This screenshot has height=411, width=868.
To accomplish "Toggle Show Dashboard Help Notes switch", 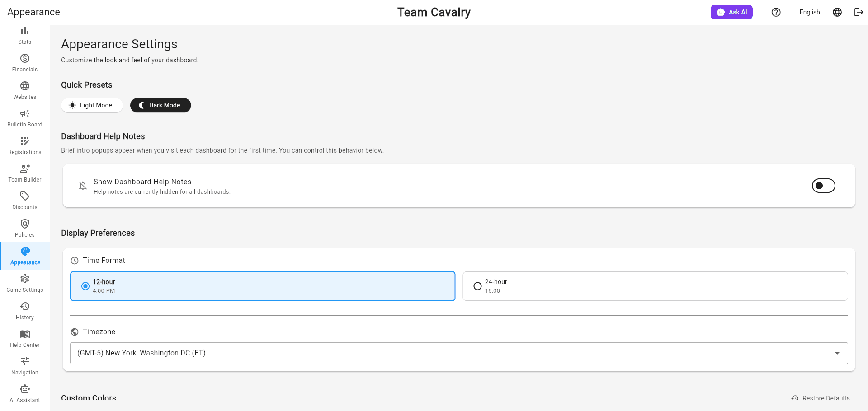I will coord(823,186).
